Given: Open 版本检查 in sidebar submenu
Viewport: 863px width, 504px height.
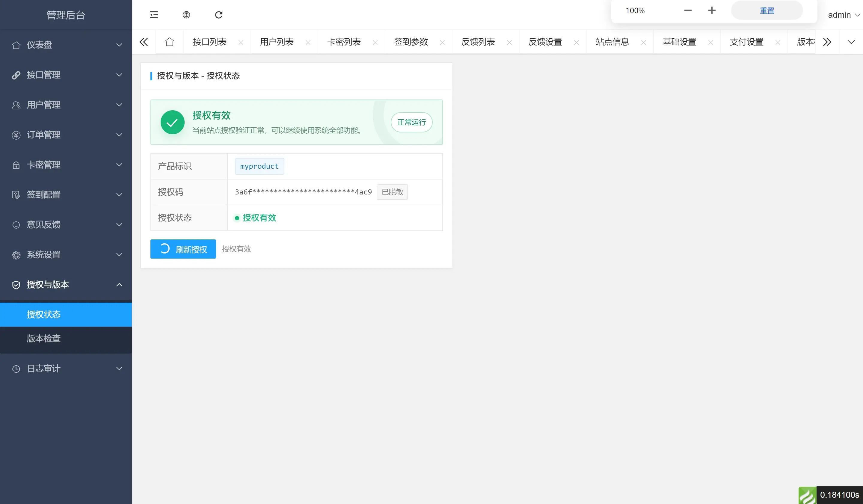Looking at the screenshot, I should tap(66, 339).
